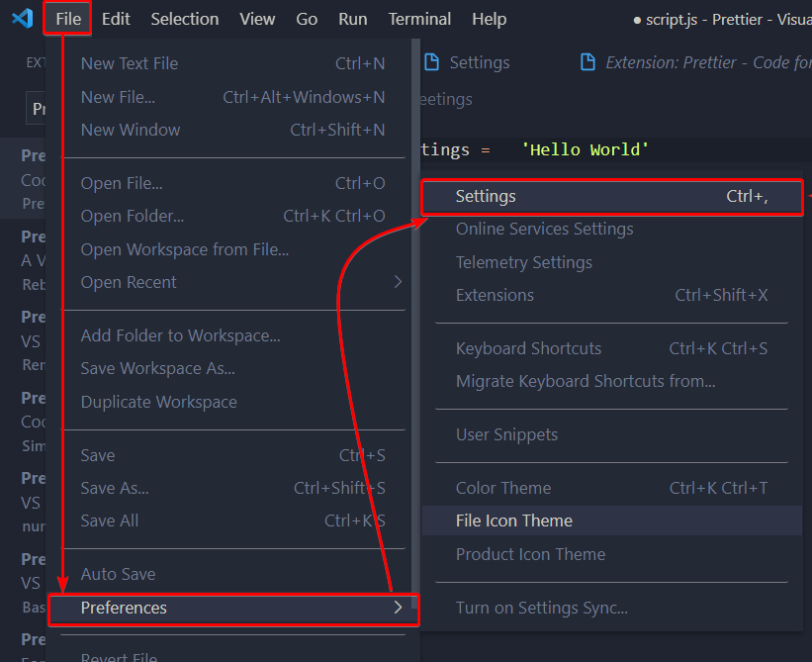Click Turn on Settings Sync...
Viewport: 812px width, 662px height.
[x=612, y=608]
